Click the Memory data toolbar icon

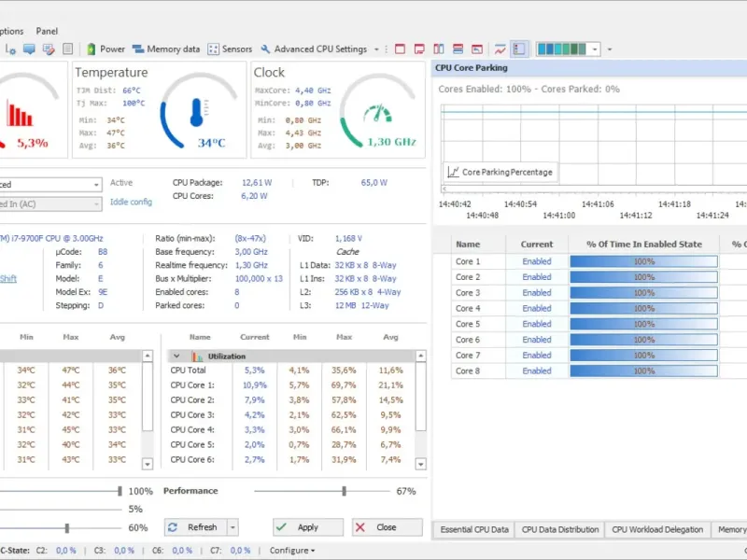(x=139, y=49)
